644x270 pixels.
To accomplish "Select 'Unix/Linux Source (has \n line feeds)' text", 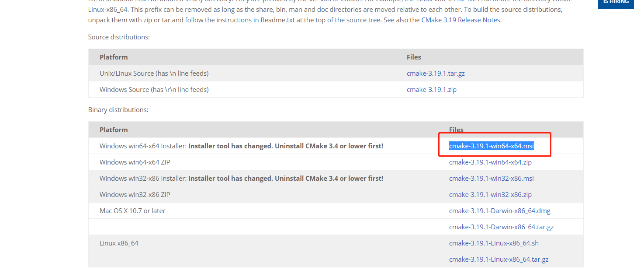I will (x=154, y=74).
